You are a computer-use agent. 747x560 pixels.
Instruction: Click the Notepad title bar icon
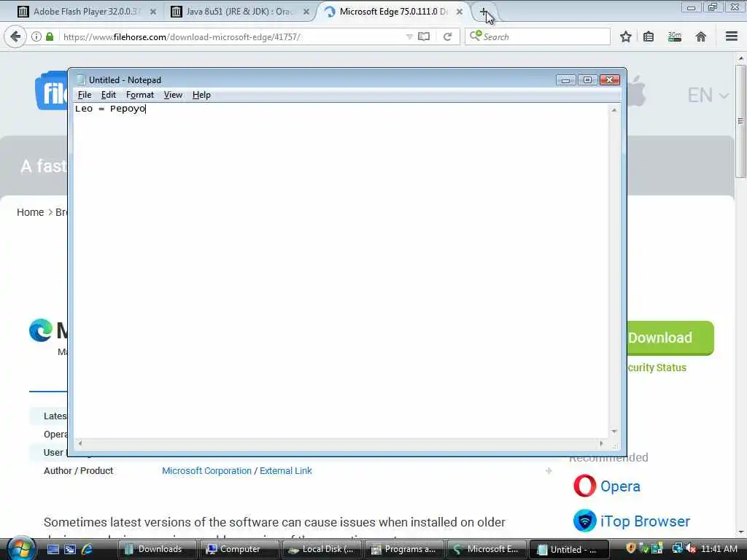(81, 79)
